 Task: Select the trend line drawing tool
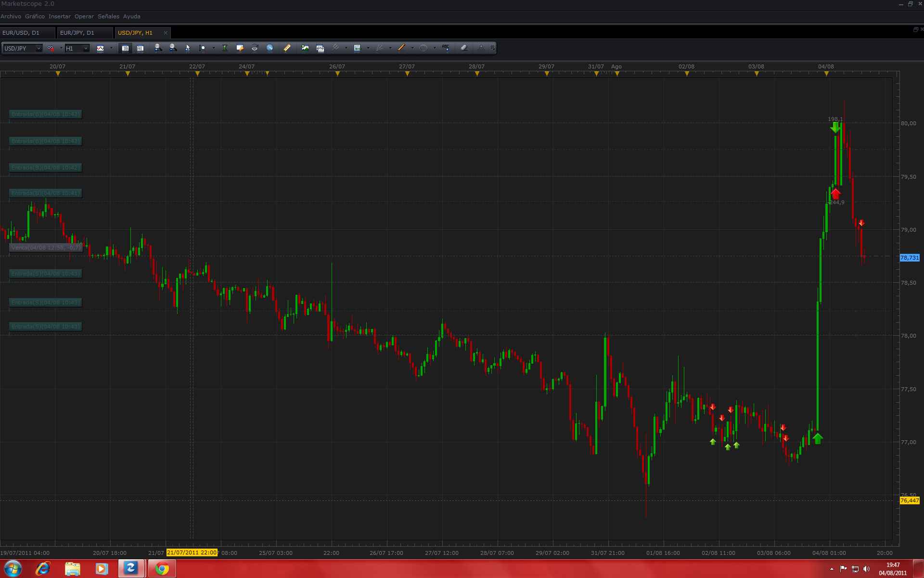[x=401, y=48]
